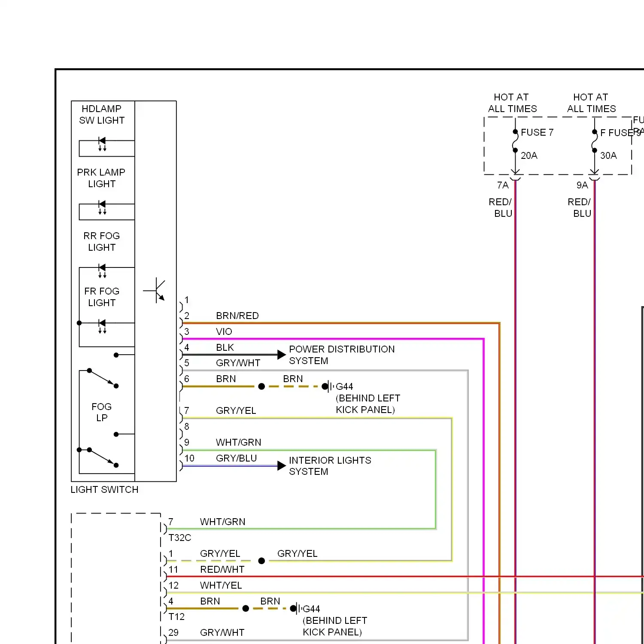Click the RED/BLU label under 9A
The height and width of the screenshot is (644, 644).
580,208
